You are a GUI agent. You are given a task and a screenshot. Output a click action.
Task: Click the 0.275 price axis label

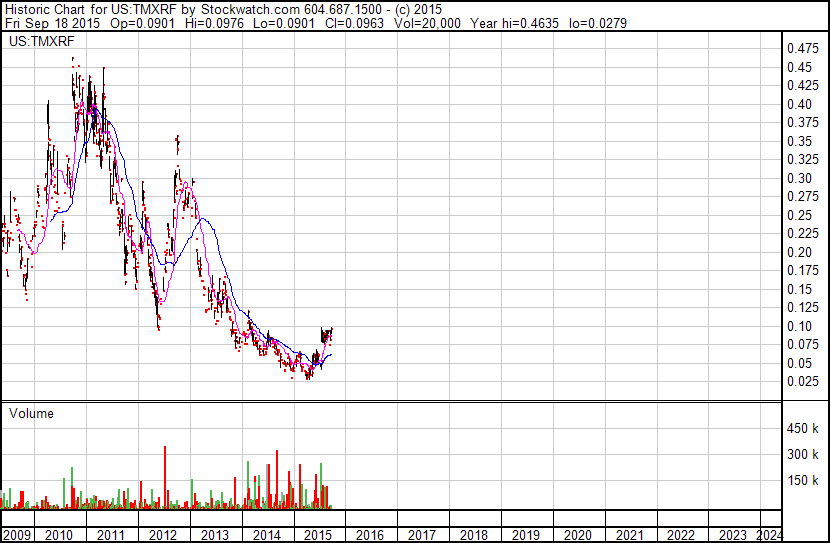(803, 196)
